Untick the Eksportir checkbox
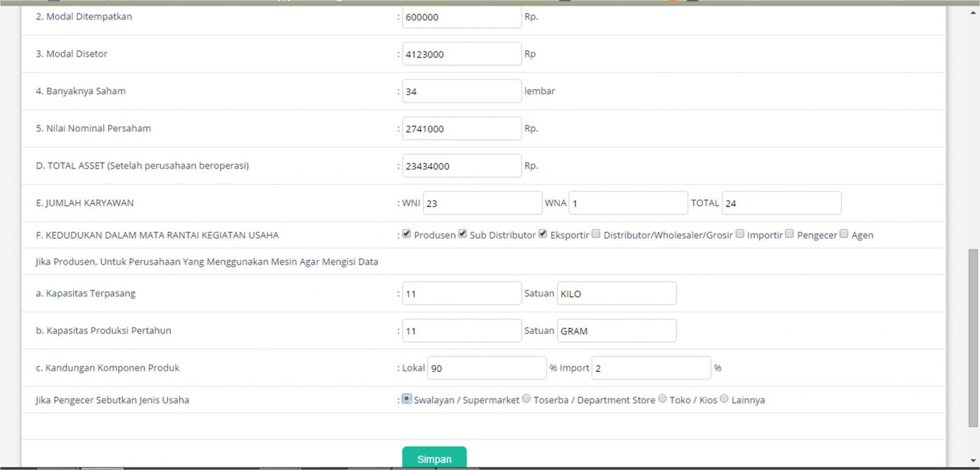980x470 pixels. click(x=543, y=234)
